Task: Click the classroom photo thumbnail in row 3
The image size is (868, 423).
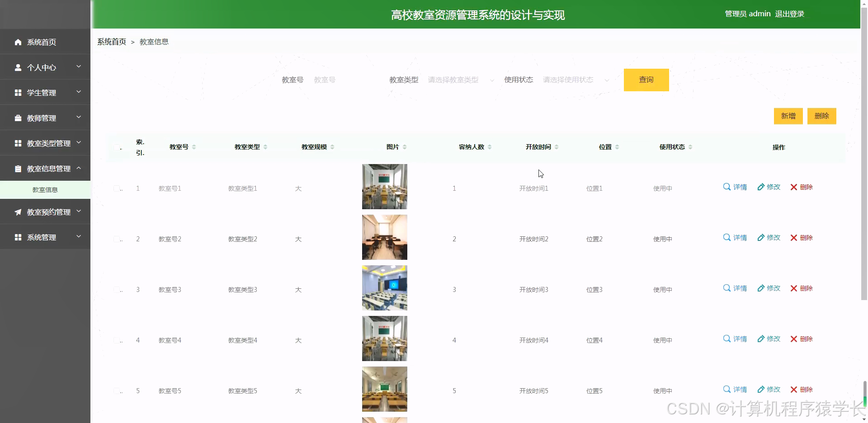Action: point(384,287)
